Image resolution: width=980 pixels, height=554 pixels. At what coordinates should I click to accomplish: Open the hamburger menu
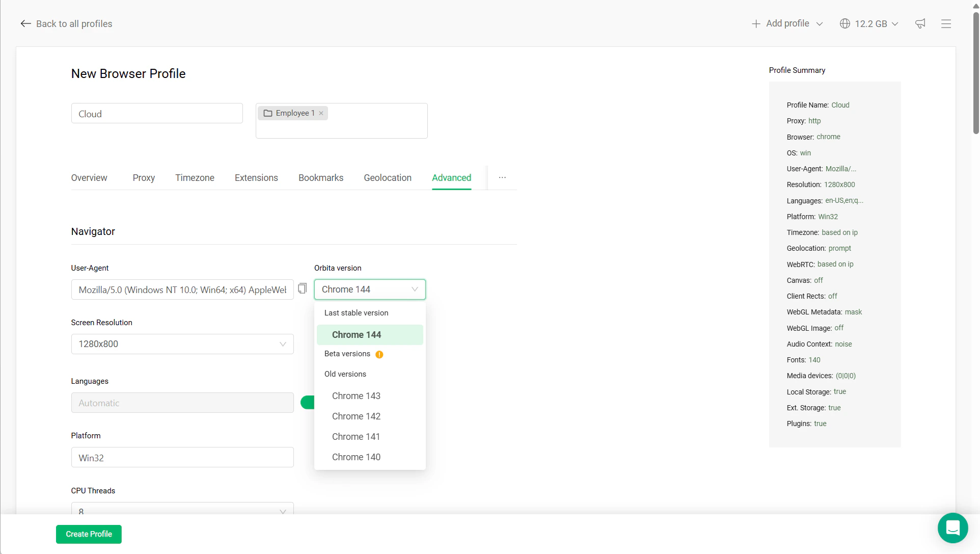pyautogui.click(x=946, y=23)
